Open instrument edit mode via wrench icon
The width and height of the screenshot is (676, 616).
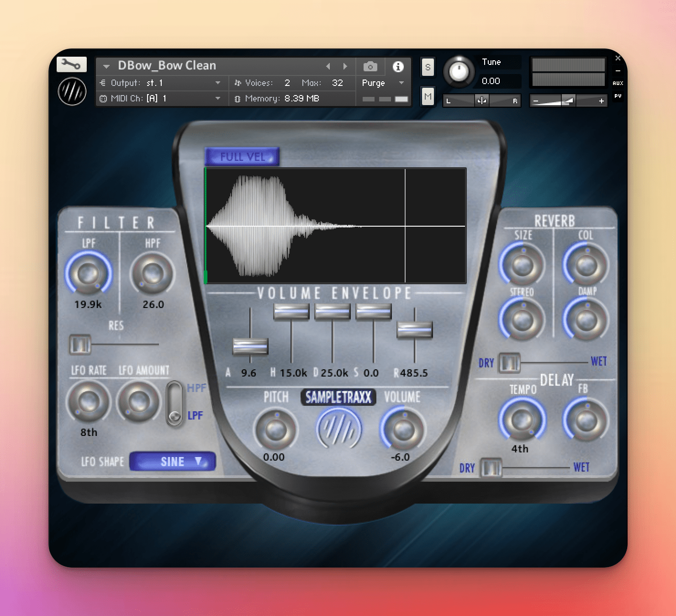72,64
